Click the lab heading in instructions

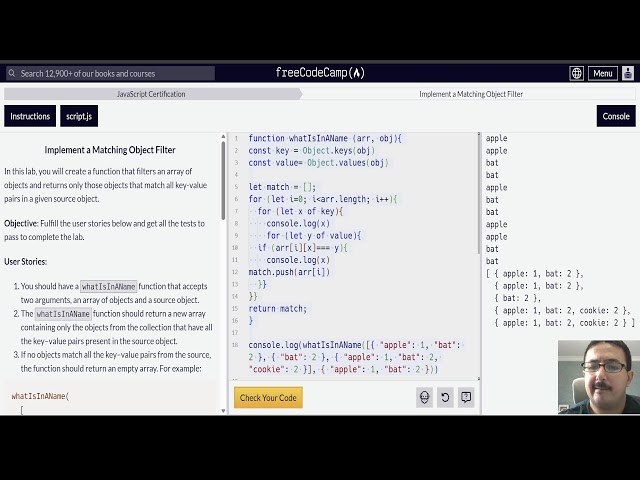110,150
